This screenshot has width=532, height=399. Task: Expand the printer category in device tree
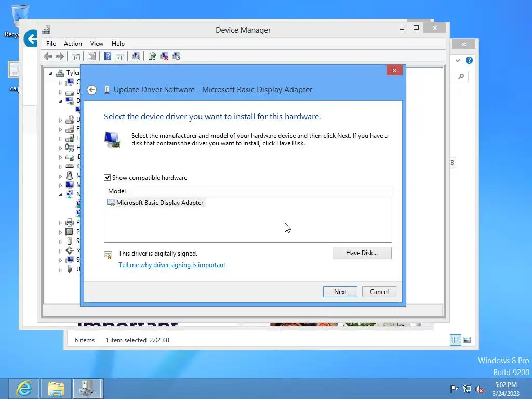tap(60, 223)
